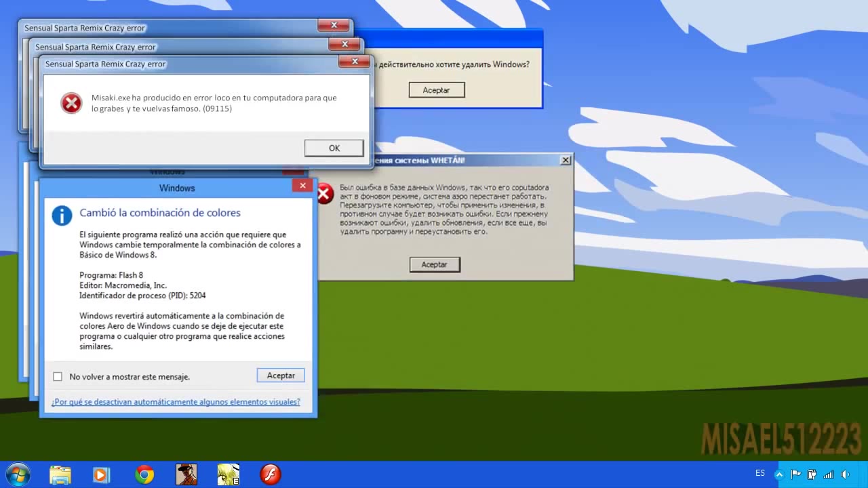Click Aceptar in the Russian database error dialog
This screenshot has width=868, height=488.
click(435, 264)
